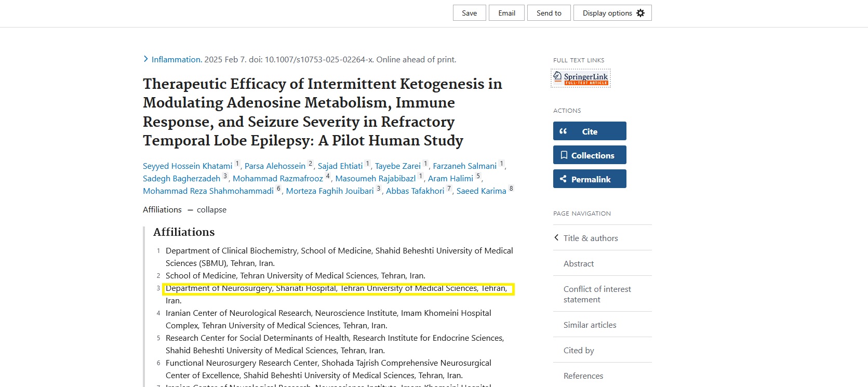The height and width of the screenshot is (387, 868).
Task: Open References in page navigation
Action: (583, 376)
